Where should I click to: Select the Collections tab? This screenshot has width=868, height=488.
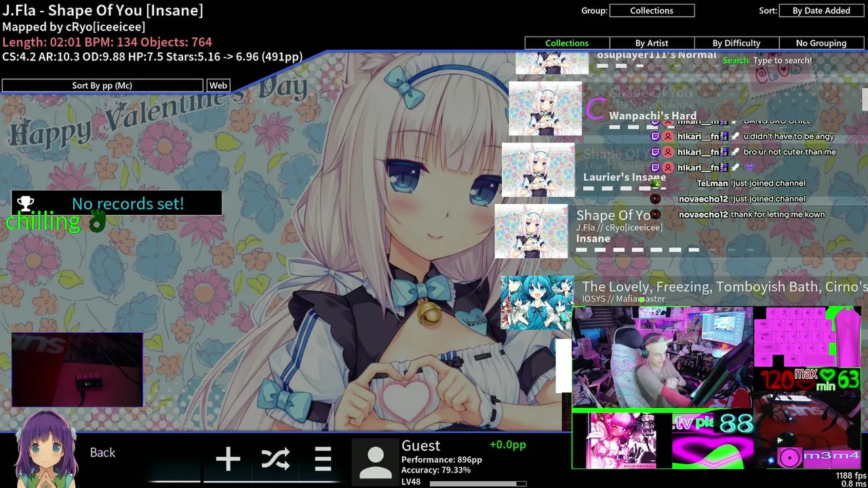(x=567, y=43)
